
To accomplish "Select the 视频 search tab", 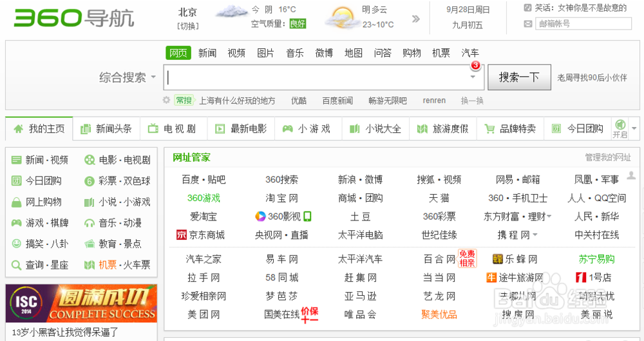I will 236,53.
